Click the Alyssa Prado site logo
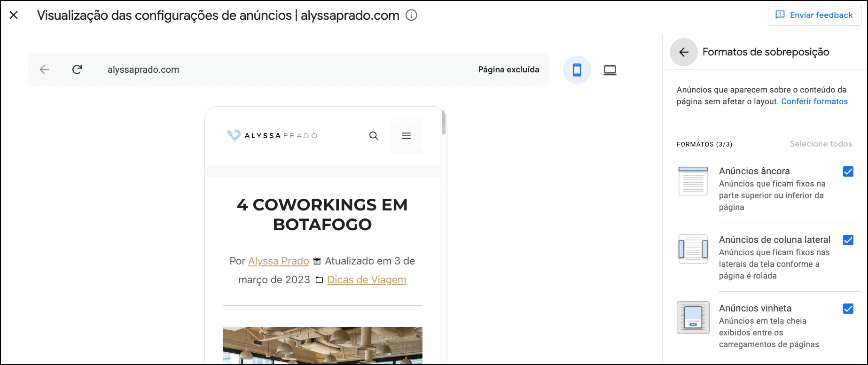 click(272, 135)
